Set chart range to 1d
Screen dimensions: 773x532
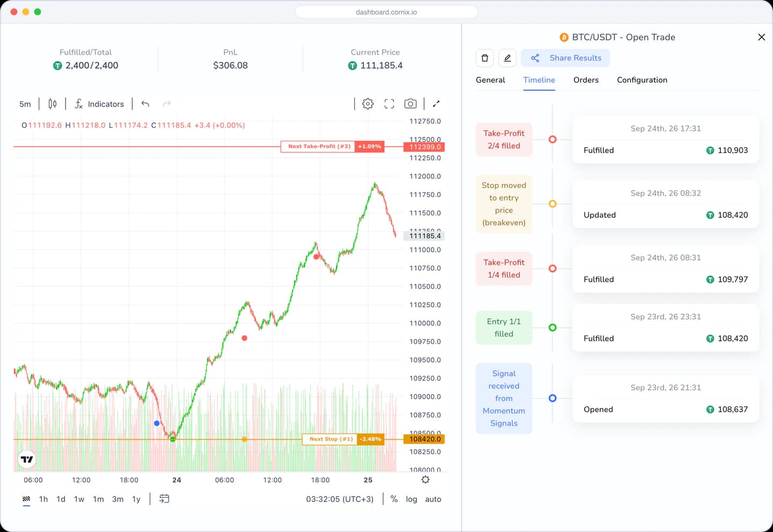(x=61, y=499)
